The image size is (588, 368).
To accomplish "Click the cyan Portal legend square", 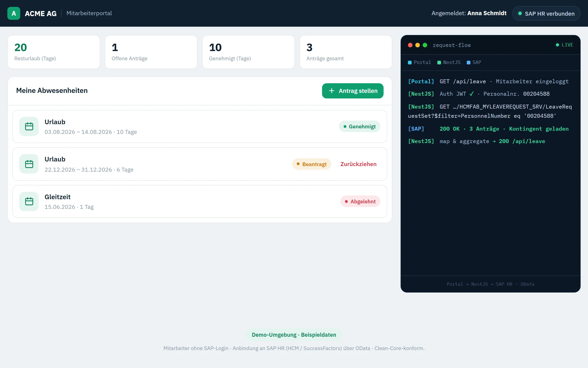I will 410,63.
